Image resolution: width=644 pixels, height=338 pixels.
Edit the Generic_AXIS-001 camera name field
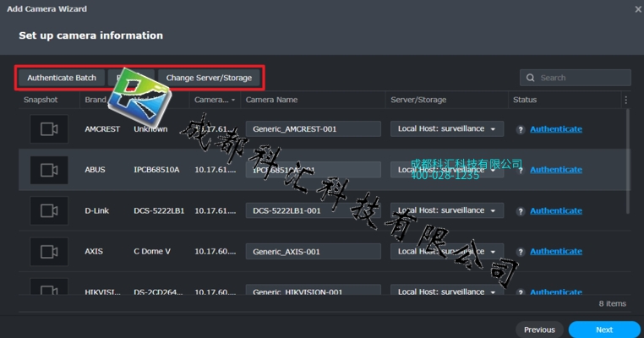[313, 251]
